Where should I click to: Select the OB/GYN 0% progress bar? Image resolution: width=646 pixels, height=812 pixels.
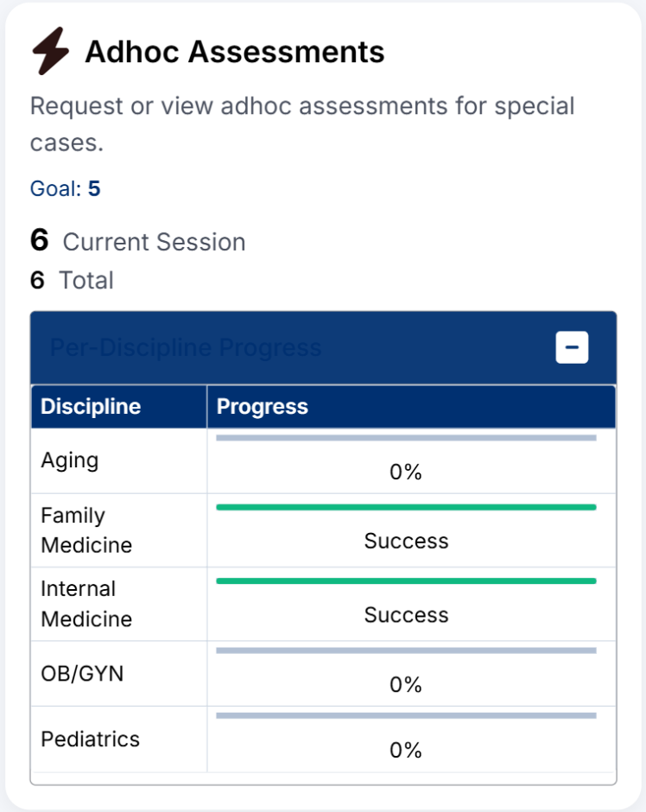[408, 650]
